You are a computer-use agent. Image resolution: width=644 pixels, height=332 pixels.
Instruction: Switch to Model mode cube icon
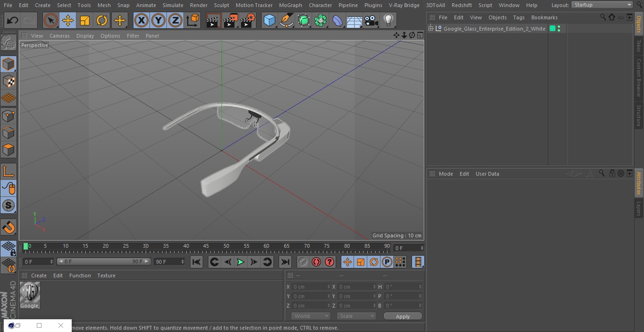pos(8,64)
